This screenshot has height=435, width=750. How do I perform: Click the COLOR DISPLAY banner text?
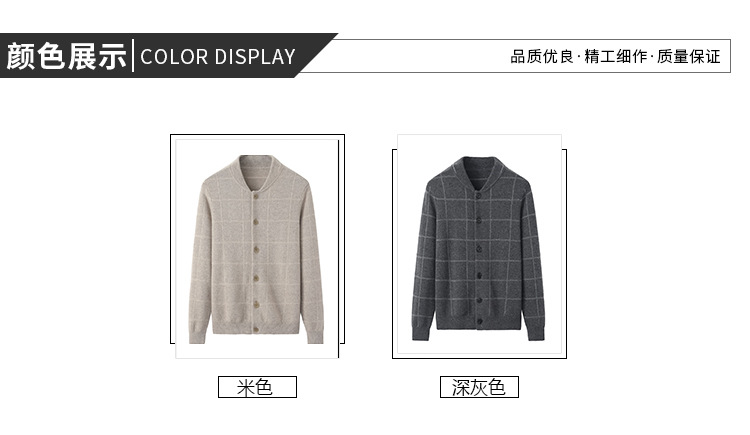click(218, 56)
